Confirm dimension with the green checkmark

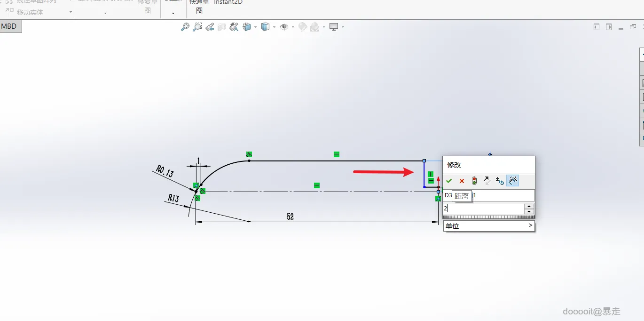(449, 181)
